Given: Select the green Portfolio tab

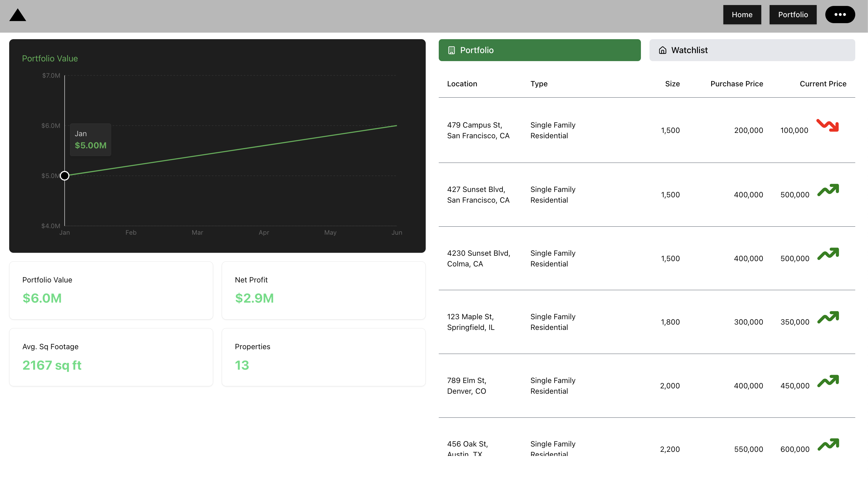Looking at the screenshot, I should point(540,50).
